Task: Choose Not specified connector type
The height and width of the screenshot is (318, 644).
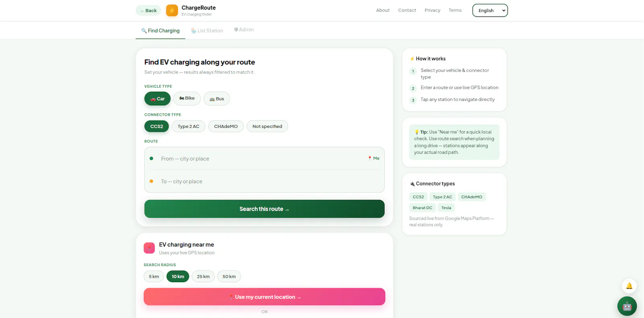Action: pos(267,126)
